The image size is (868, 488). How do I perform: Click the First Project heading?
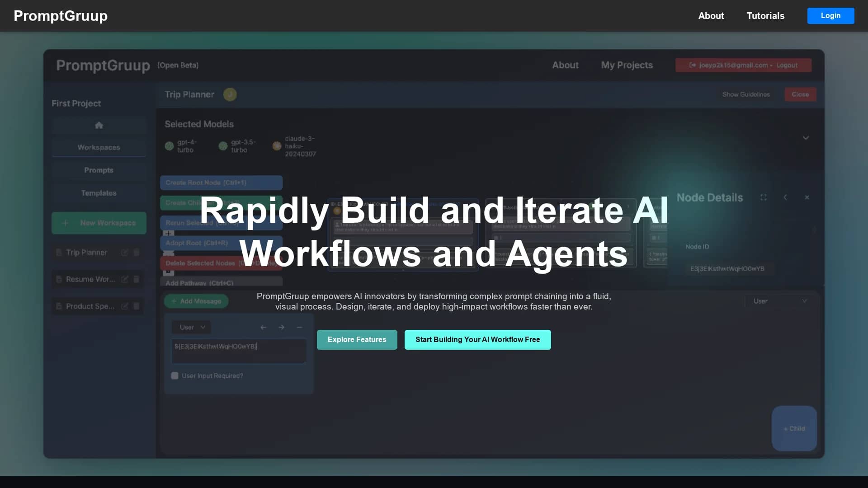(76, 103)
